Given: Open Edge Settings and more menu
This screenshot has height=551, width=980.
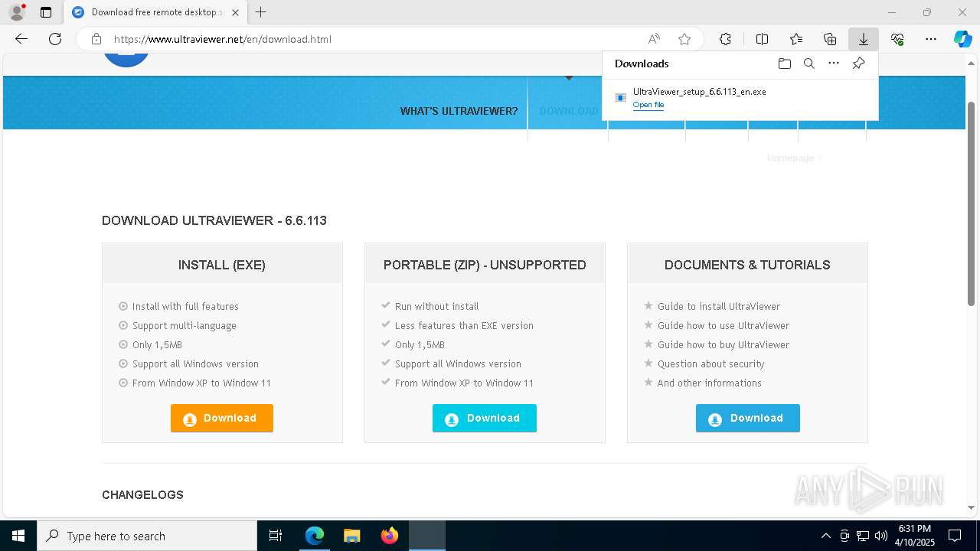Looking at the screenshot, I should pyautogui.click(x=931, y=39).
